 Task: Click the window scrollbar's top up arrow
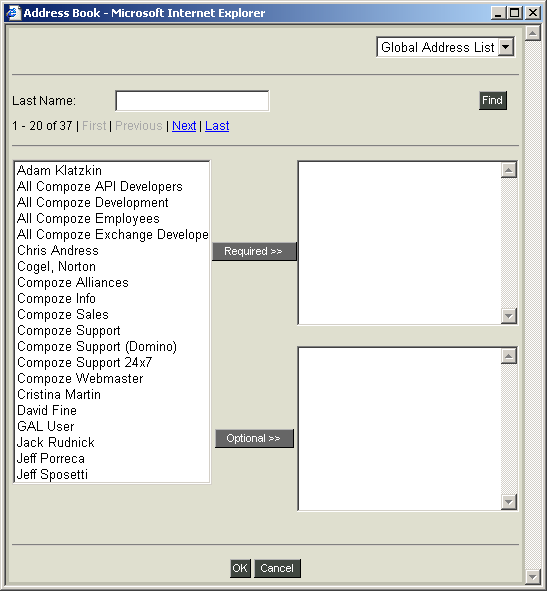[x=533, y=33]
